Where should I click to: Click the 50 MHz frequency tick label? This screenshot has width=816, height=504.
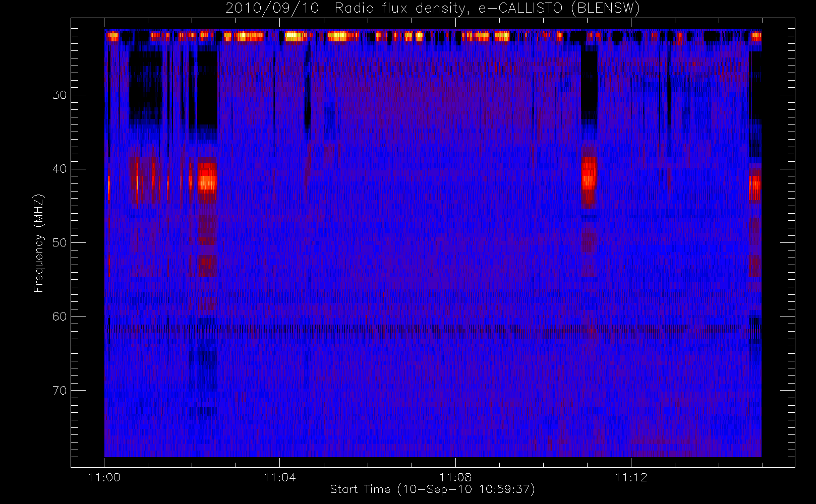click(60, 243)
